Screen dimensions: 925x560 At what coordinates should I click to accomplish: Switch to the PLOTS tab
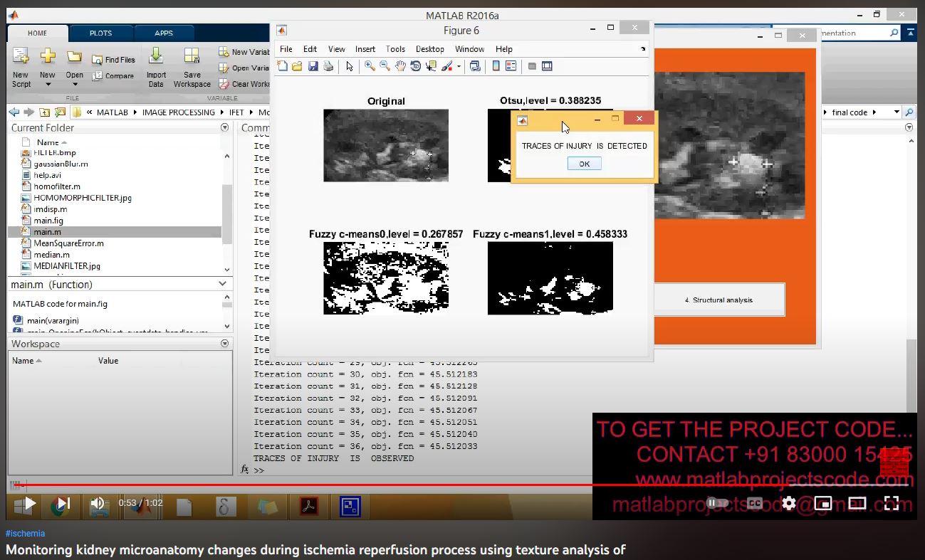click(100, 33)
